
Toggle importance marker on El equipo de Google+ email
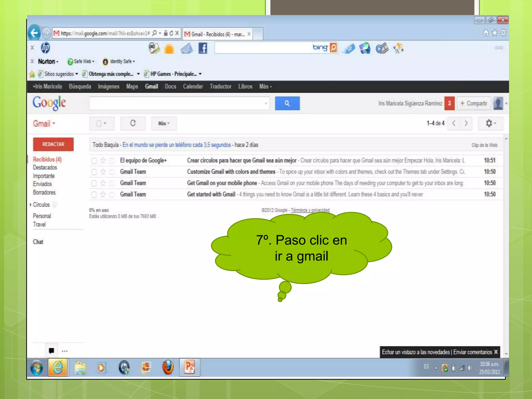click(112, 161)
